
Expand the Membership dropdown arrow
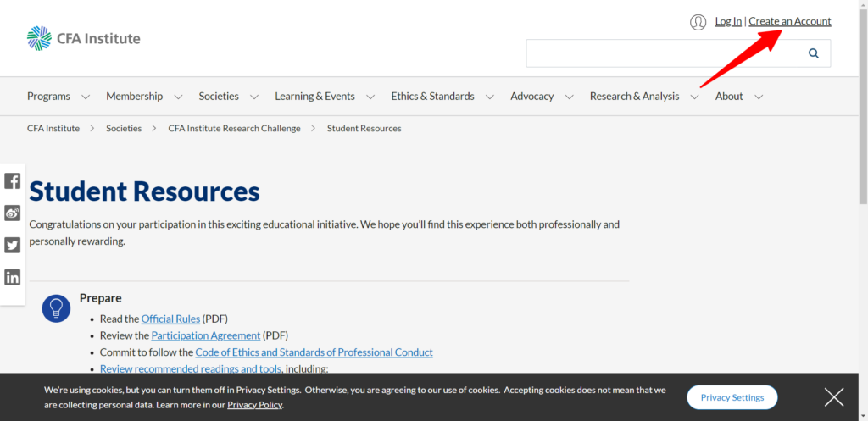(178, 97)
